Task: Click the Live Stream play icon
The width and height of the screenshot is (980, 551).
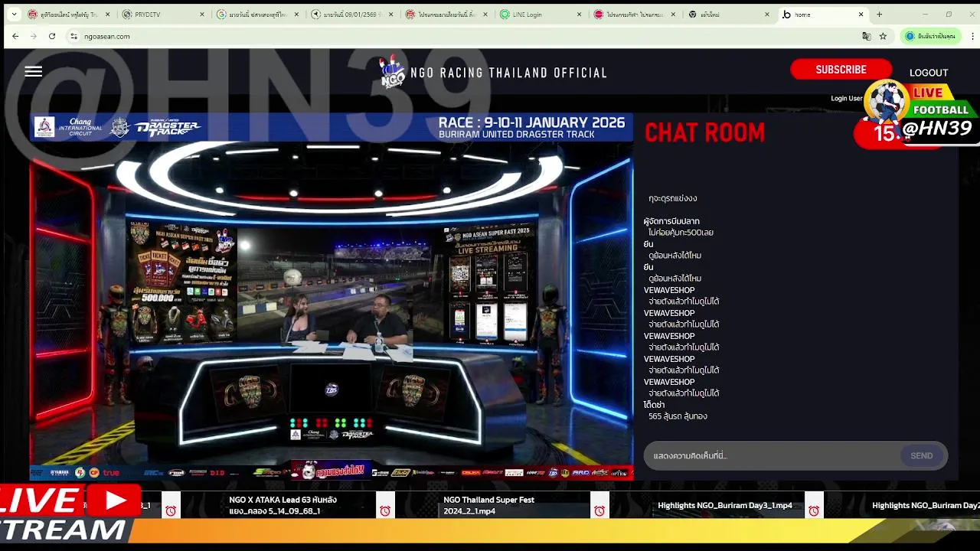Action: tap(115, 500)
